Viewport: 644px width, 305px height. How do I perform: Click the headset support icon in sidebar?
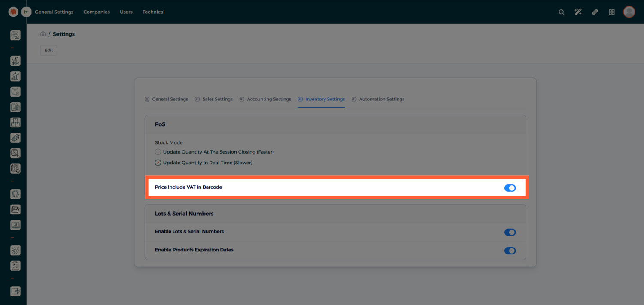click(x=15, y=194)
